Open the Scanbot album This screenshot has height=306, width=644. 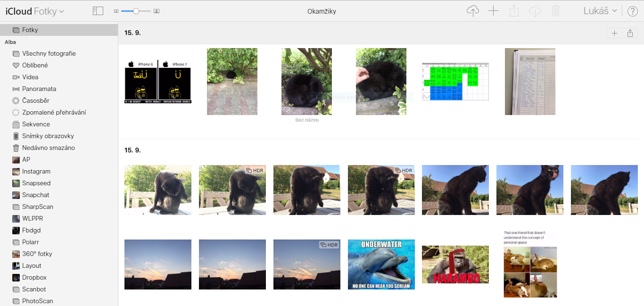coord(59,289)
